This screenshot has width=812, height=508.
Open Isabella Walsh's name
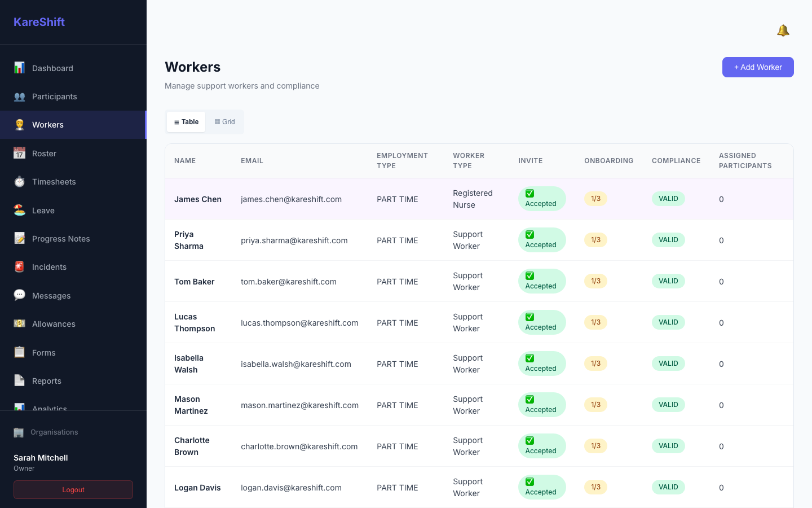click(x=189, y=364)
